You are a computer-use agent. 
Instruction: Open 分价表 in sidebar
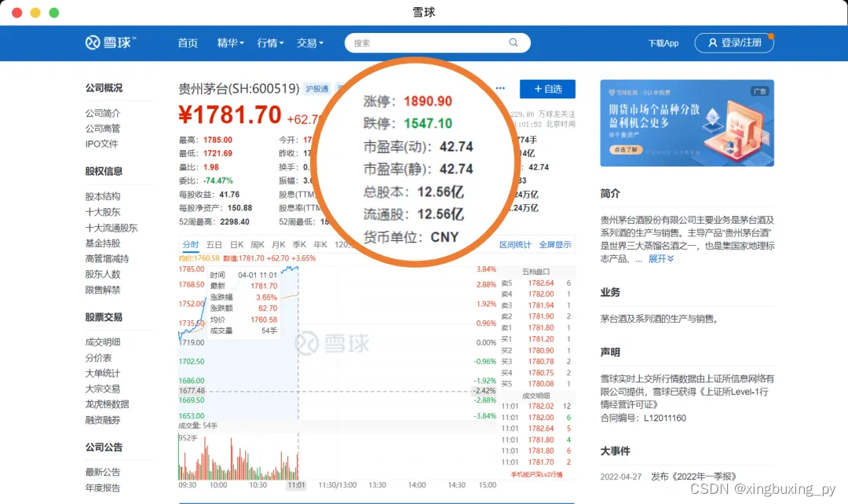click(98, 357)
